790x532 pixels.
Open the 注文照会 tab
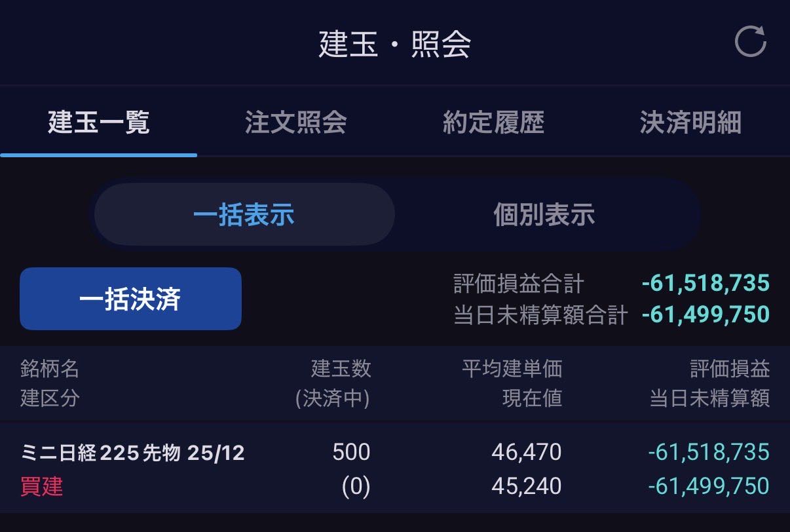coord(296,123)
